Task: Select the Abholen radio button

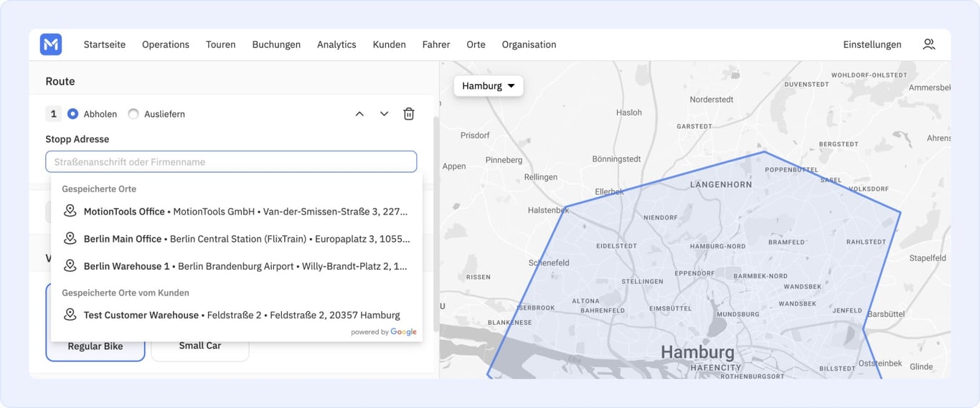Action: (x=72, y=114)
